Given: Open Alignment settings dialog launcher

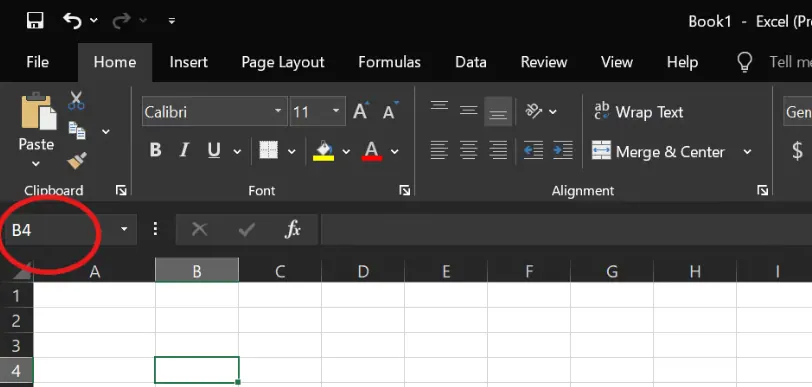Looking at the screenshot, I should click(762, 191).
